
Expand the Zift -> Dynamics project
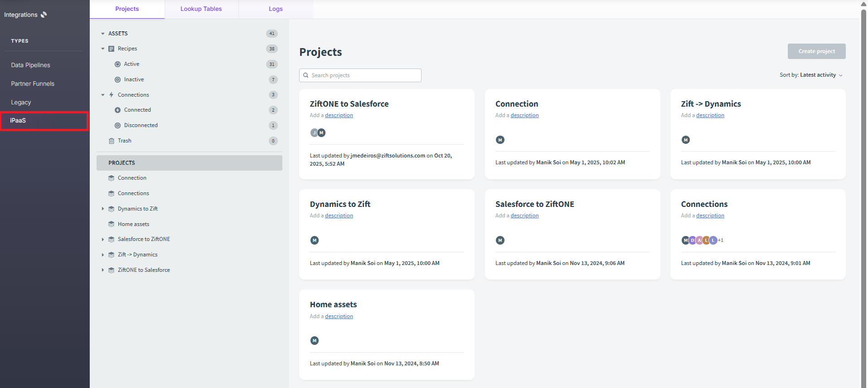103,255
